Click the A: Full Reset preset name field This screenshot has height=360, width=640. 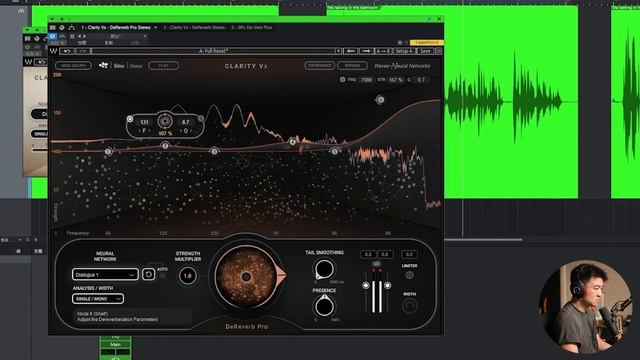coord(213,51)
